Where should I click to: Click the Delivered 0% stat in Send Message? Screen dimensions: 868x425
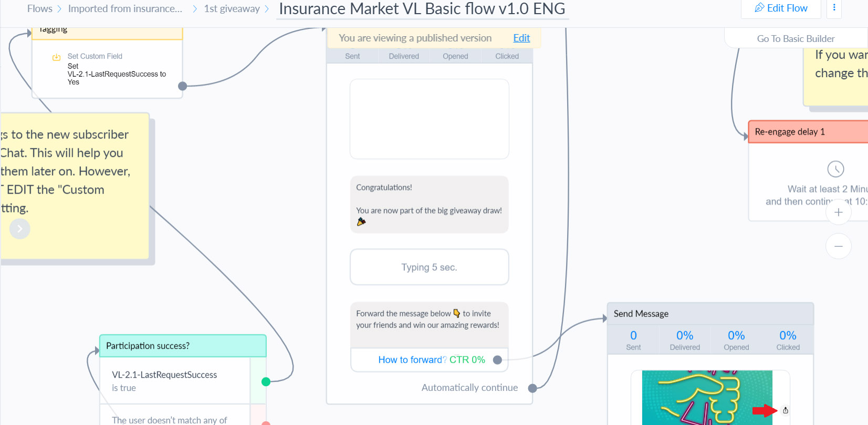(x=685, y=340)
